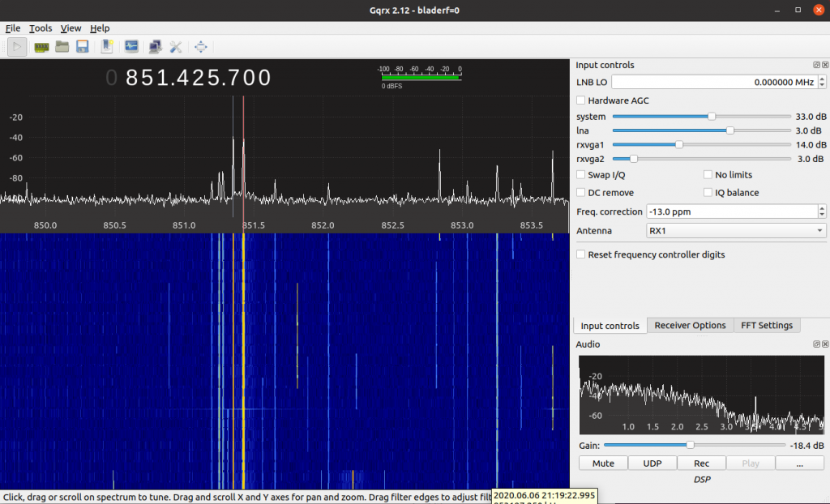830x504 pixels.
Task: Click the DSP label under audio buttons
Action: click(x=702, y=479)
